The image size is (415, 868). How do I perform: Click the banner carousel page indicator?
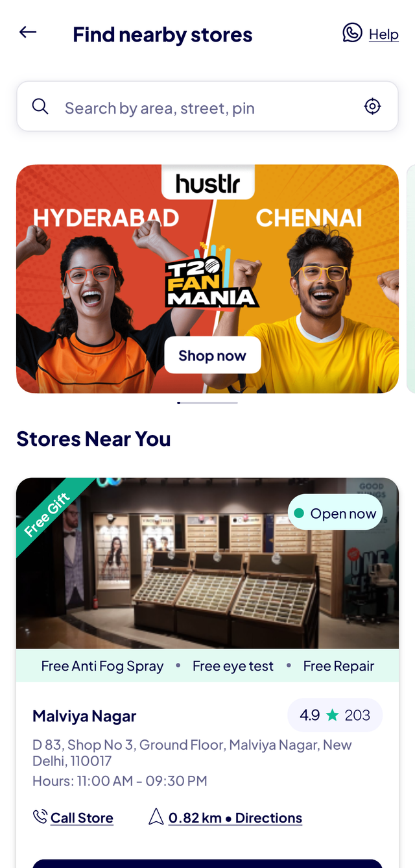[x=207, y=403]
